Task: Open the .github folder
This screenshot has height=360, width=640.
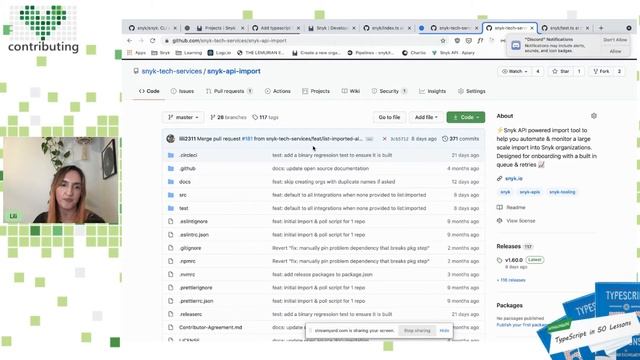Action: coord(187,169)
